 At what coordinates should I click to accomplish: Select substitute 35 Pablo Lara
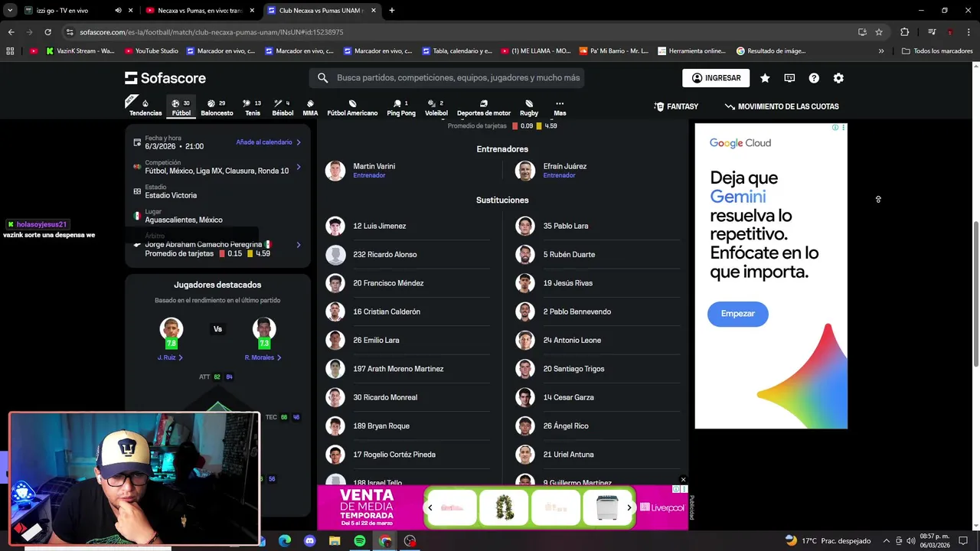pyautogui.click(x=598, y=226)
